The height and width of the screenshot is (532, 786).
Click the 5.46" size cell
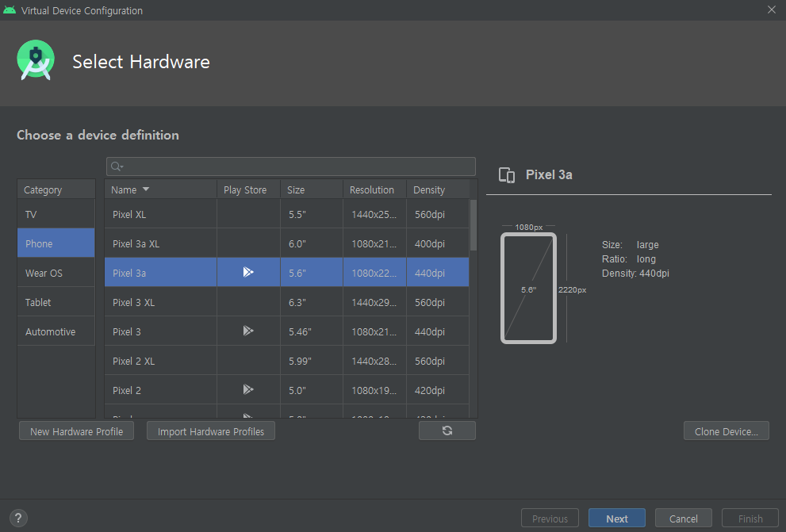click(x=311, y=331)
